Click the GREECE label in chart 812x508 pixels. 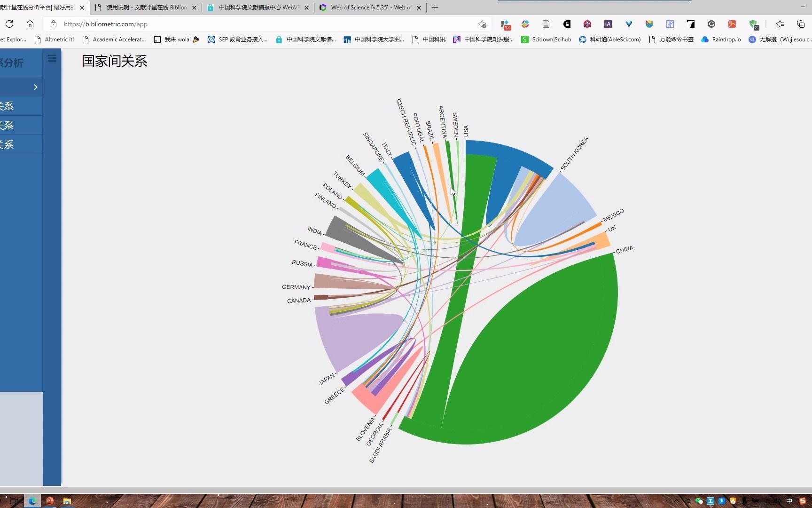click(x=334, y=396)
